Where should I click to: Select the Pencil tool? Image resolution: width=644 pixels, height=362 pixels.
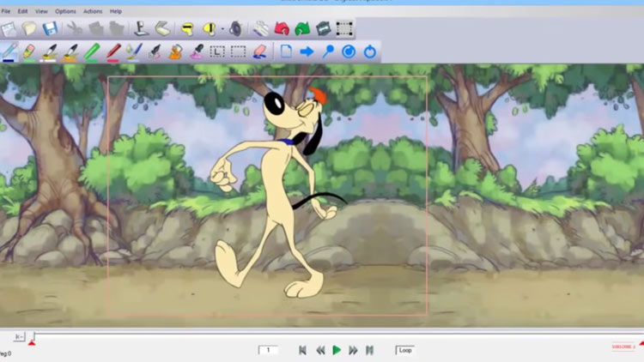[9, 52]
